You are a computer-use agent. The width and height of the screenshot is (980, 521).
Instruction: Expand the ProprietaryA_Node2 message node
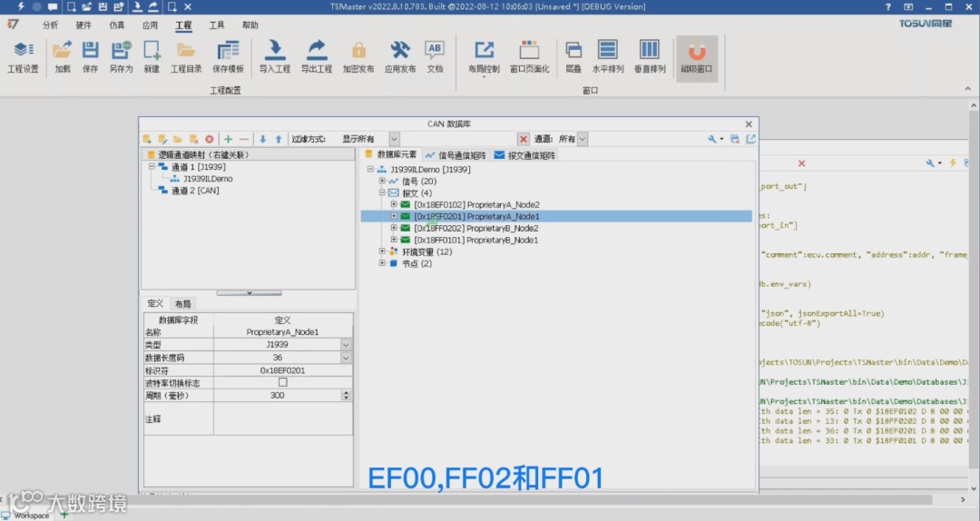coord(394,204)
